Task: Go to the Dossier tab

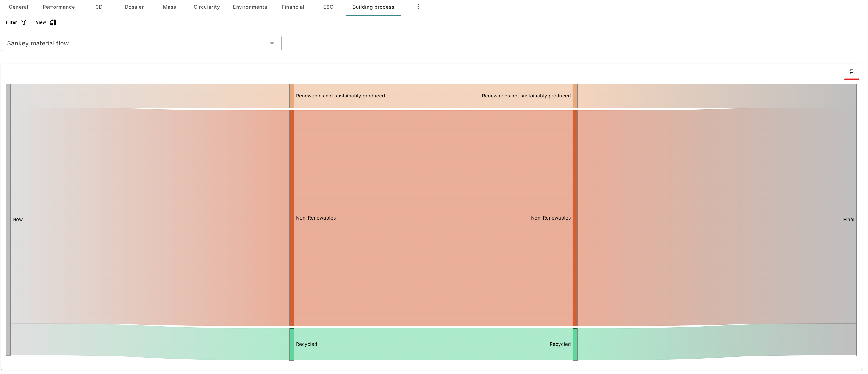Action: [x=134, y=7]
